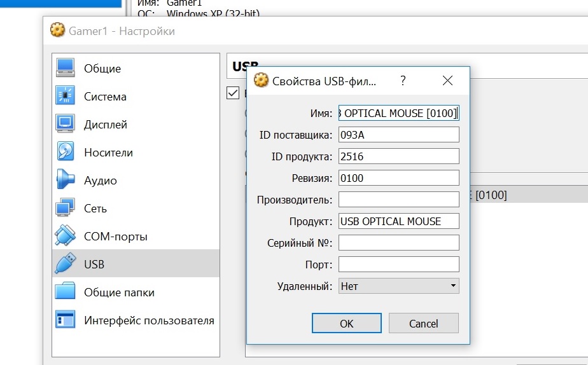Open the Интерфейс пользователя settings page
Viewport: 588px width, 365px height.
(149, 320)
